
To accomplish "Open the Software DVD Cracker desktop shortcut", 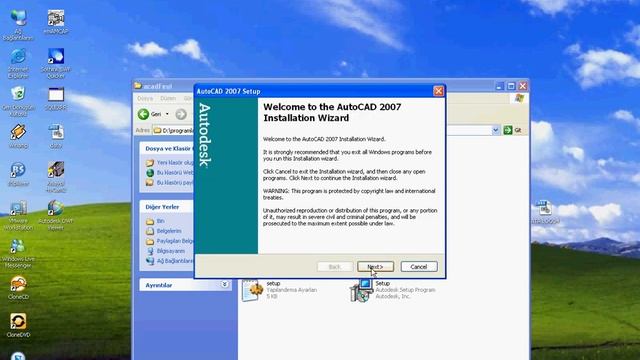I will coord(56,63).
